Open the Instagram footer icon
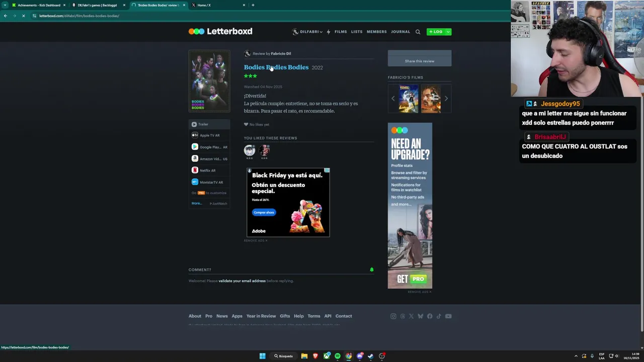644x362 pixels. coord(393,316)
